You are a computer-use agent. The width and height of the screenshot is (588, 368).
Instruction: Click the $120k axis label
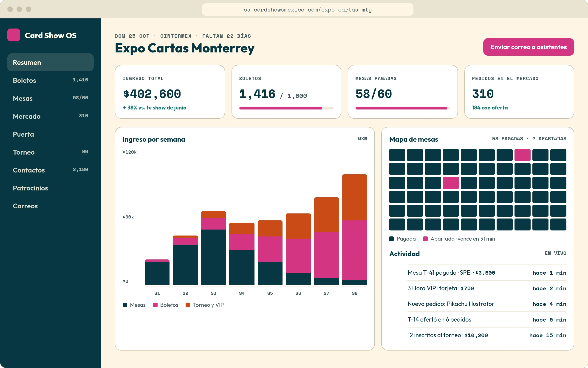[130, 152]
